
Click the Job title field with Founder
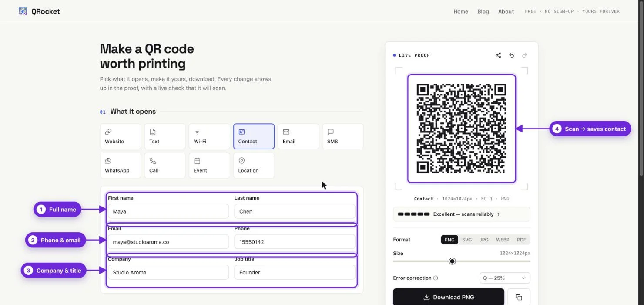pyautogui.click(x=295, y=272)
